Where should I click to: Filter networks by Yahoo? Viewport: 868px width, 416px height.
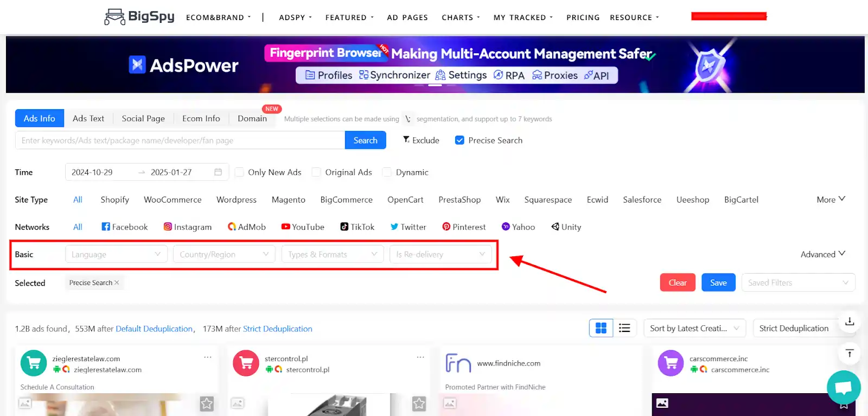[519, 227]
